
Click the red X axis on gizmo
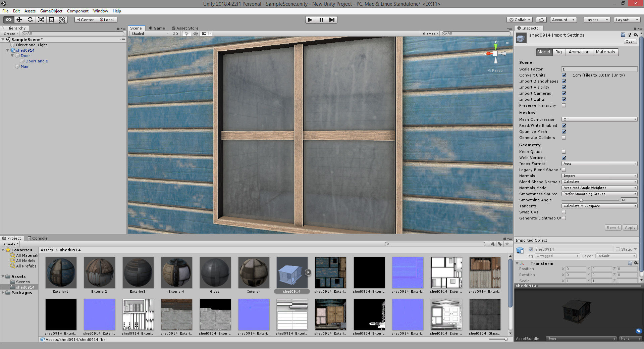point(489,53)
